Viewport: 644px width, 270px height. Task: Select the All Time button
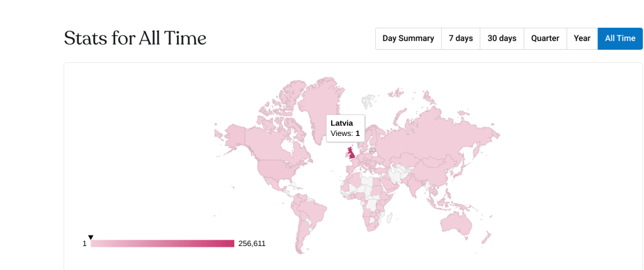coord(620,38)
